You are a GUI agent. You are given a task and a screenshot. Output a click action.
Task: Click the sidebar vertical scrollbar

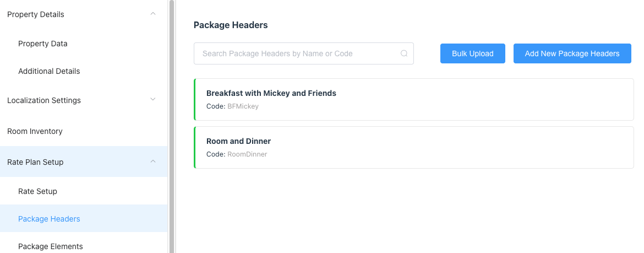pyautogui.click(x=172, y=127)
